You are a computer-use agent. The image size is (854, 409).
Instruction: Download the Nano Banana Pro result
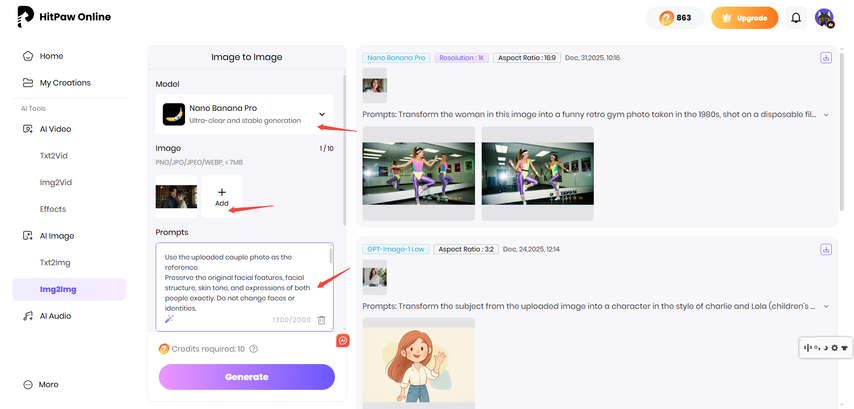pyautogui.click(x=826, y=58)
